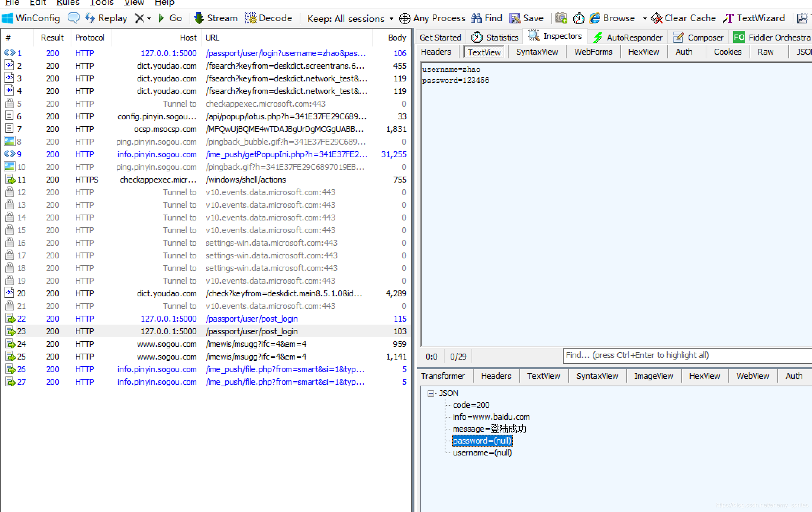Open the Keep All sessions dropdown

(349, 19)
